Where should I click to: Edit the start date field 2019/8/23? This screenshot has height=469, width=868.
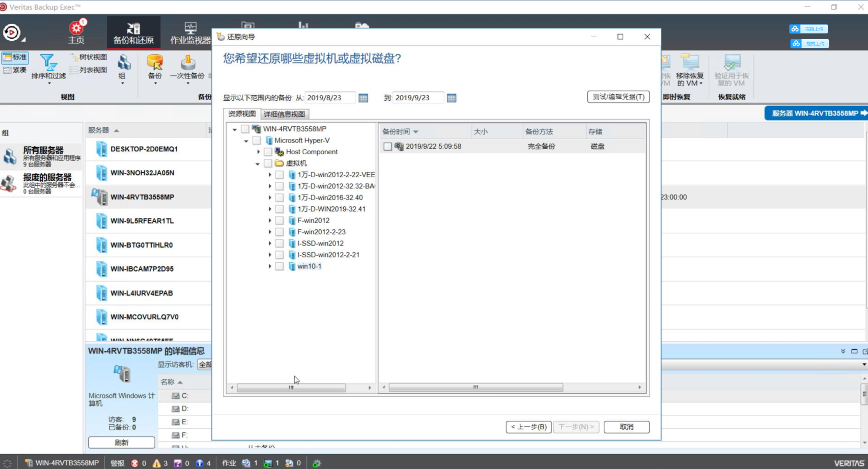click(330, 98)
